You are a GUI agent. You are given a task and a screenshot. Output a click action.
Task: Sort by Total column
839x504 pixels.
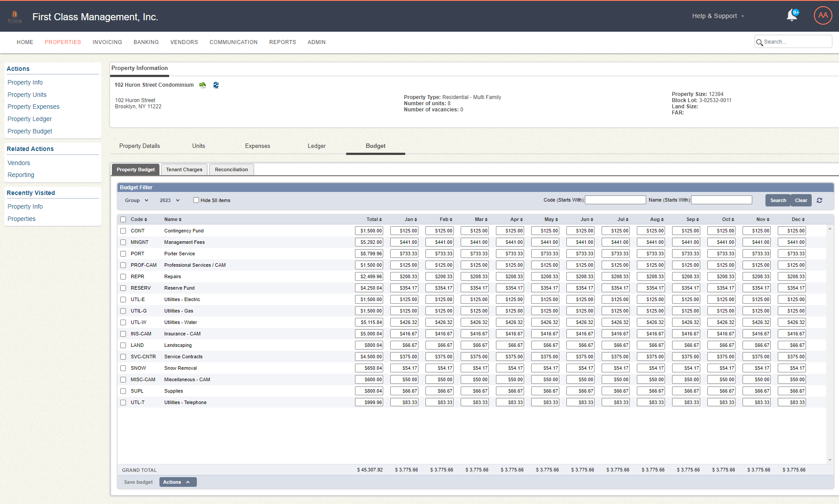click(374, 219)
